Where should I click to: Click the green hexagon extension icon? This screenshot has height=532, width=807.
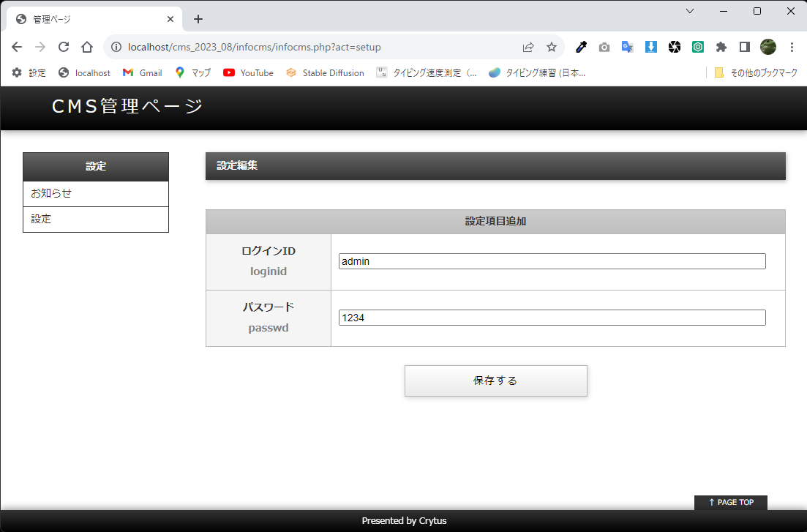tap(697, 46)
